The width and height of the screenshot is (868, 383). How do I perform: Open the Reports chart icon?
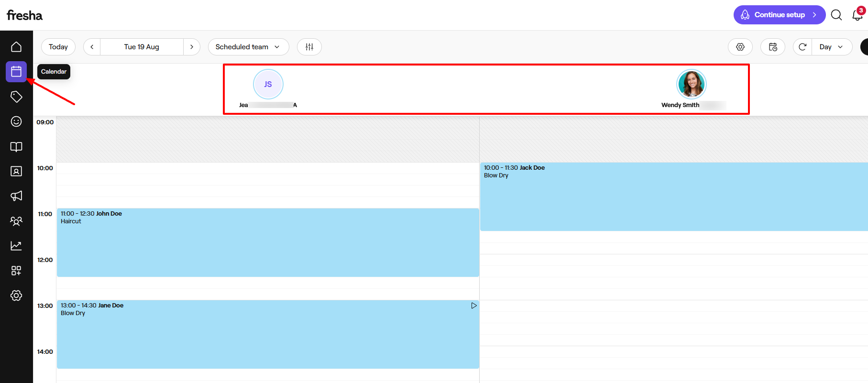click(16, 246)
